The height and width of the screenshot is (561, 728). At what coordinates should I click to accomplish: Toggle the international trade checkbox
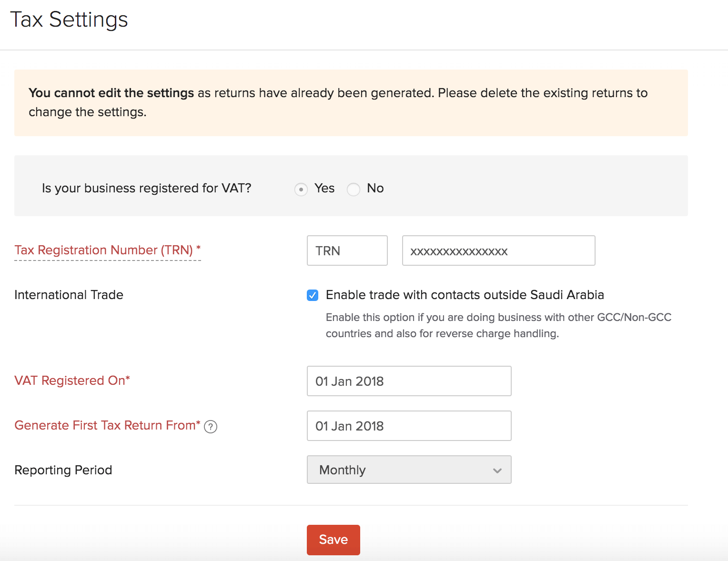coord(313,295)
